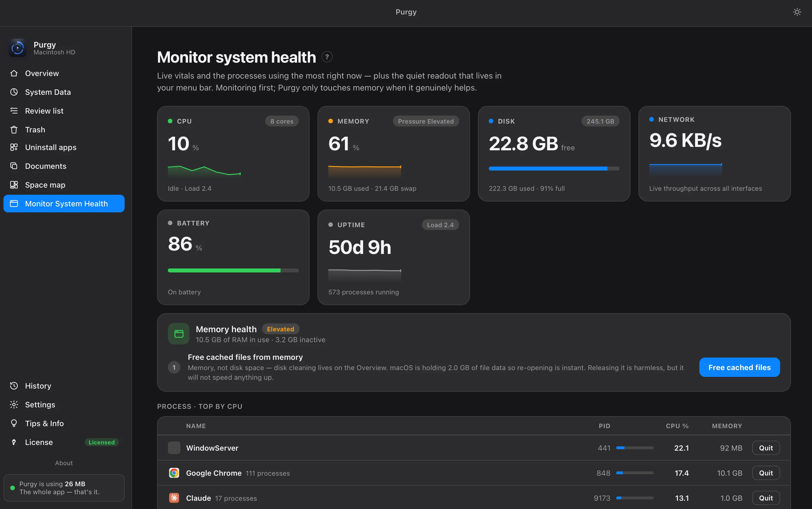The image size is (812, 509).
Task: Open Review list in sidebar
Action: click(x=64, y=111)
